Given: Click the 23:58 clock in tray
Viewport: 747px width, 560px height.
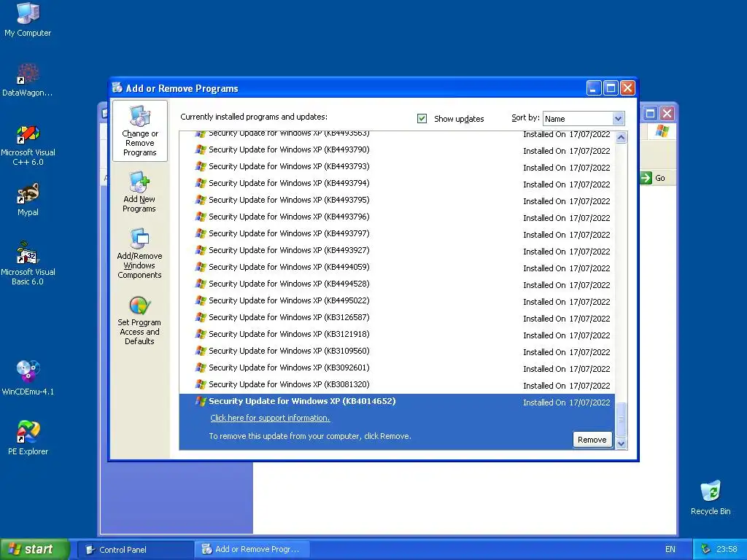Looking at the screenshot, I should 727,549.
